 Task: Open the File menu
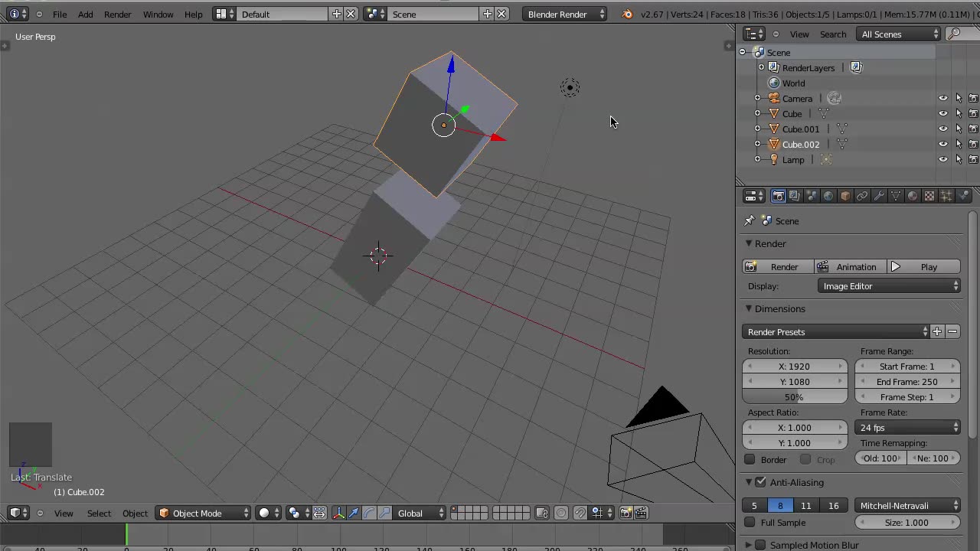coord(60,14)
